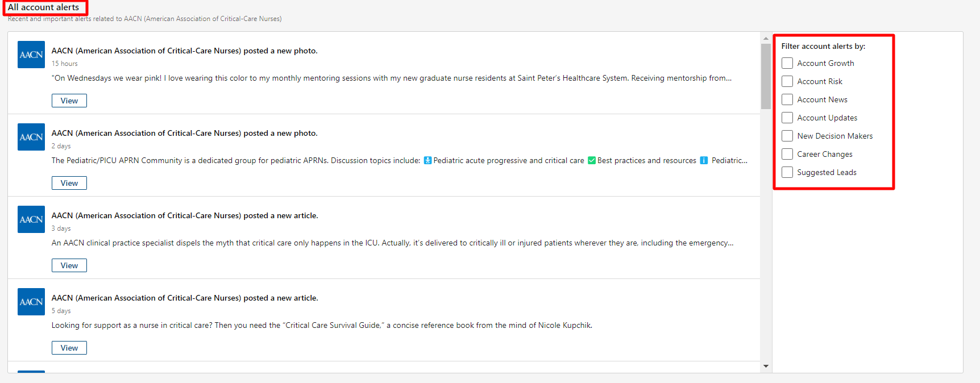Click the 5 days alert title 'posted a new article'
This screenshot has width=980, height=383.
pyautogui.click(x=185, y=298)
